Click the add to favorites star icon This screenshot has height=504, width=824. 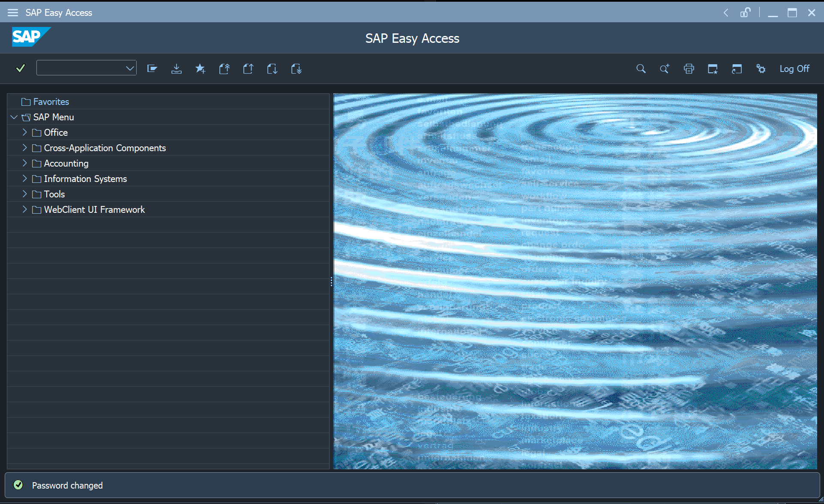(x=200, y=69)
